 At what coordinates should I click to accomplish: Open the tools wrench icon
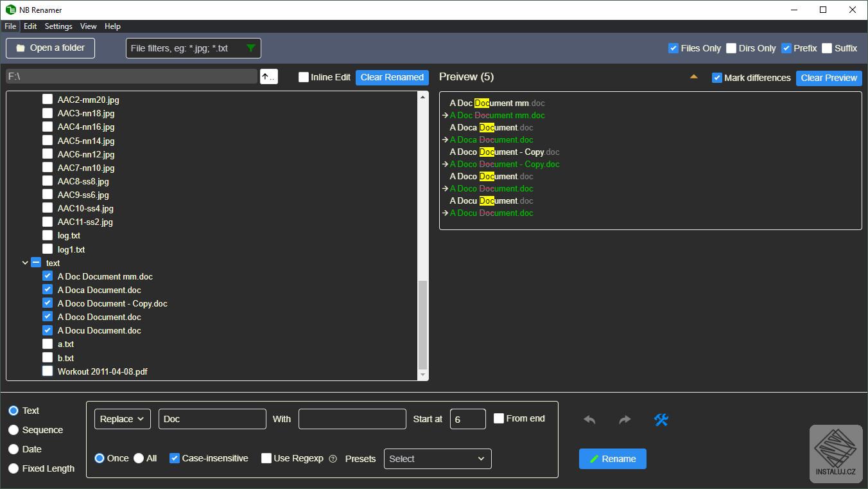661,420
